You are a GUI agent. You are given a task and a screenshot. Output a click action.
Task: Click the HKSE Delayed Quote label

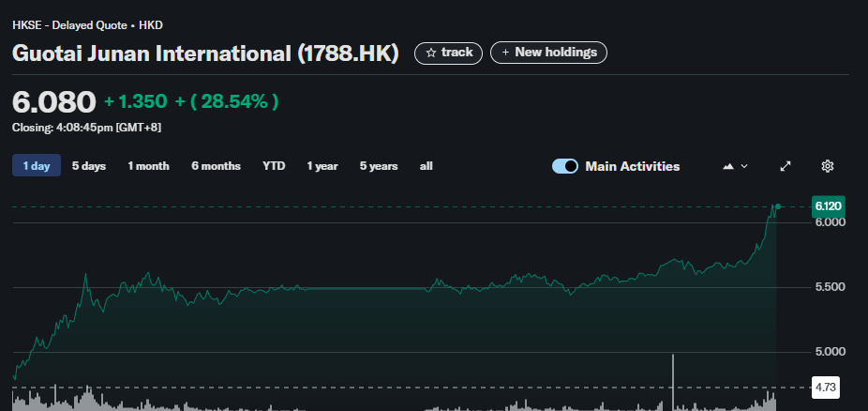(x=87, y=25)
